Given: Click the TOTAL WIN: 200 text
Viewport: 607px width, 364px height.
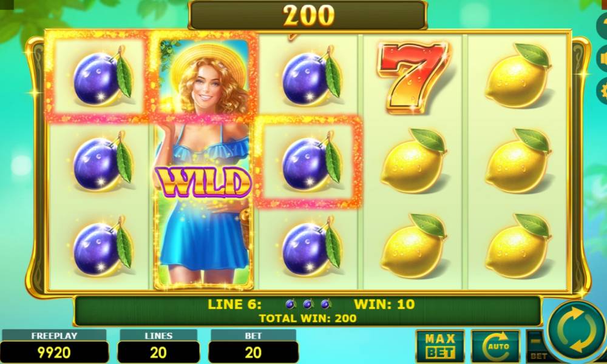Looking at the screenshot, I should (x=307, y=318).
